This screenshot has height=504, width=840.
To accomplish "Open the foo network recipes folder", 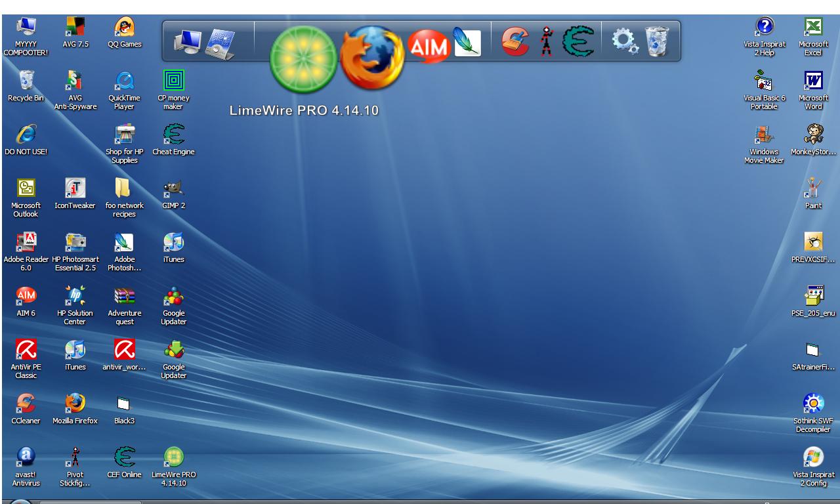I will coord(124,199).
